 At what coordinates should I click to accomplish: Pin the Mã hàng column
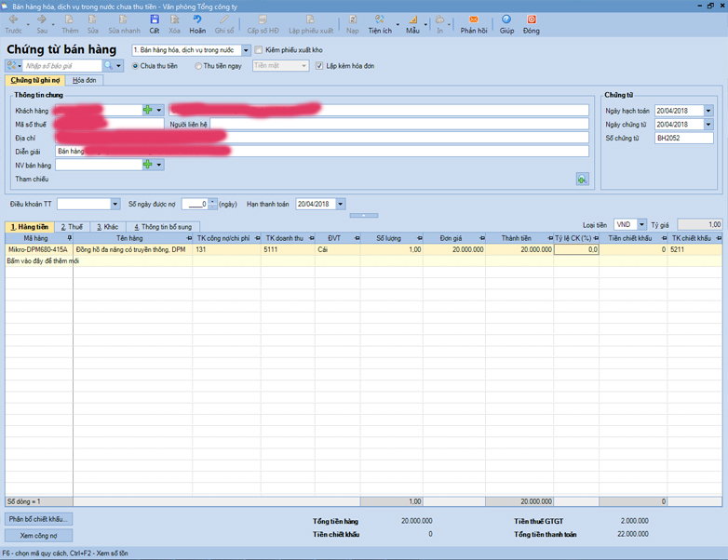tap(70, 238)
